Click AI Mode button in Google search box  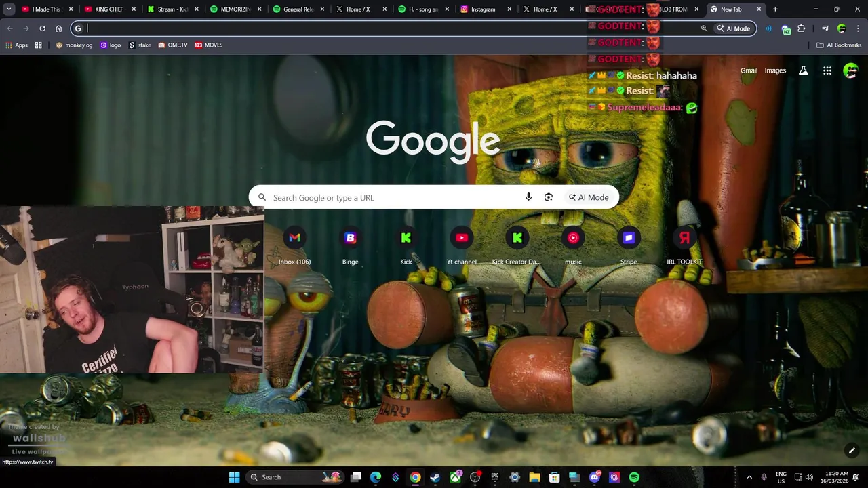click(589, 197)
